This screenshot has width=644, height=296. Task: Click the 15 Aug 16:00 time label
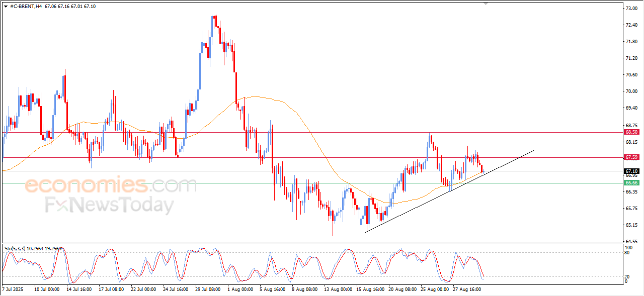click(369, 289)
